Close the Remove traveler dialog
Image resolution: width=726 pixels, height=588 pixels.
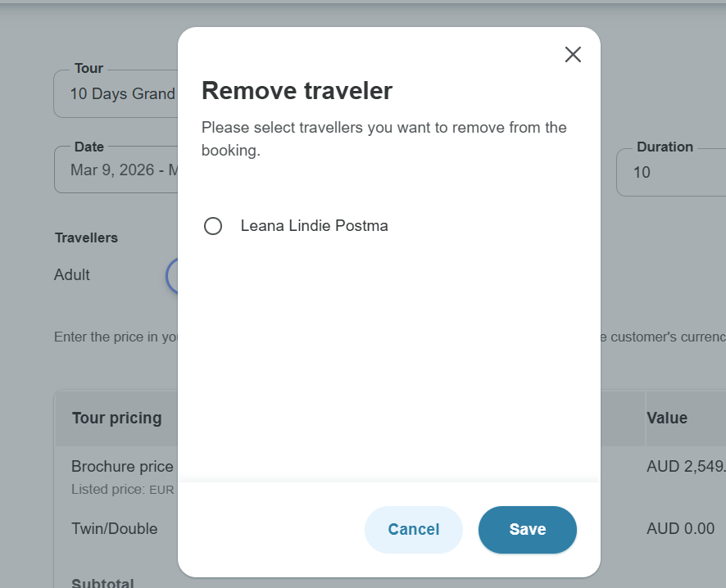pyautogui.click(x=573, y=55)
